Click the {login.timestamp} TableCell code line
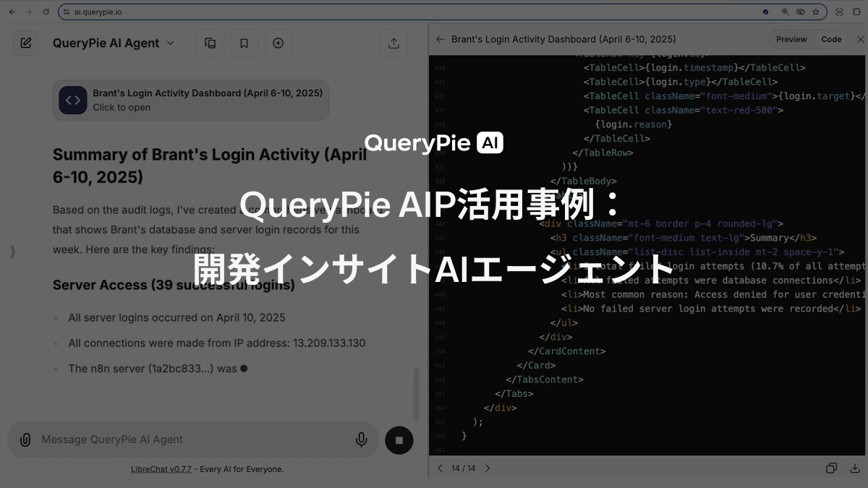The image size is (868, 488). (x=694, y=67)
